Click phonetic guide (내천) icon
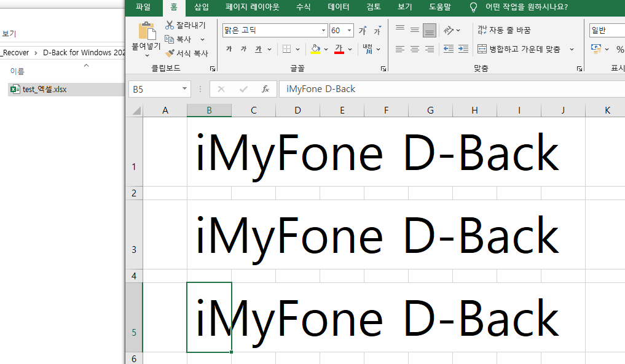The width and height of the screenshot is (625, 364). point(368,49)
